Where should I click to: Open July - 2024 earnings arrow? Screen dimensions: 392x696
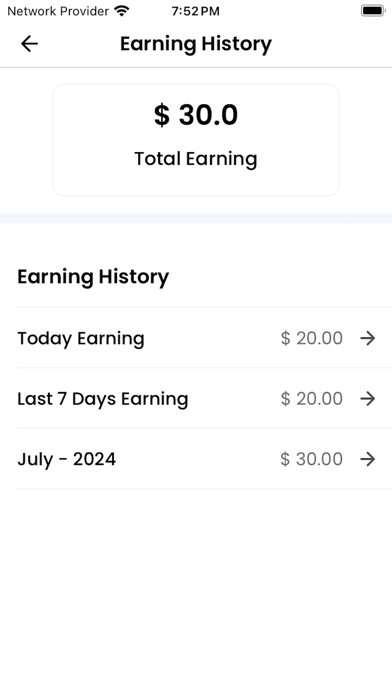(368, 459)
